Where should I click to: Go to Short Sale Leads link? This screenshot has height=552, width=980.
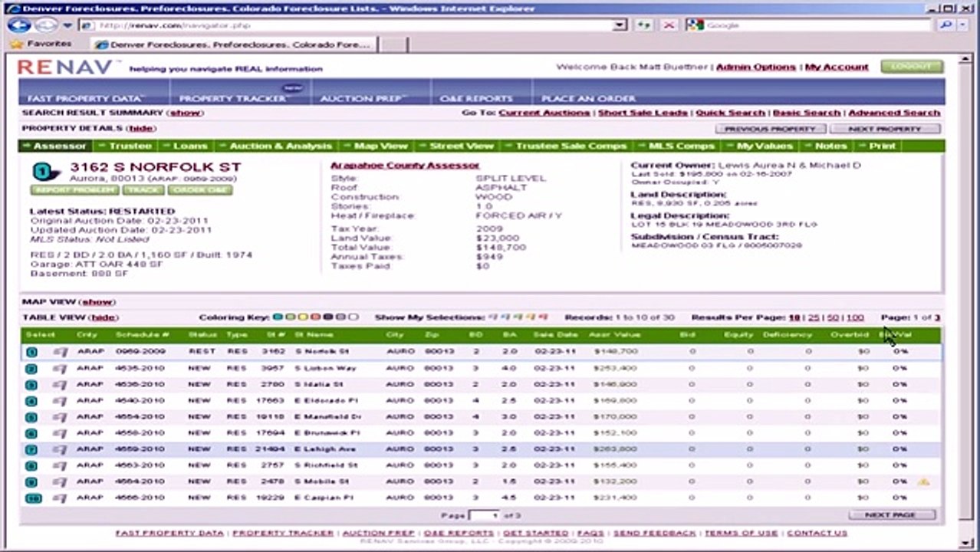click(x=643, y=113)
